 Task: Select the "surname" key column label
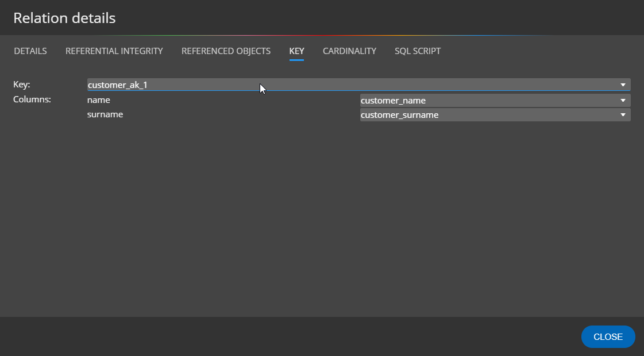click(105, 114)
